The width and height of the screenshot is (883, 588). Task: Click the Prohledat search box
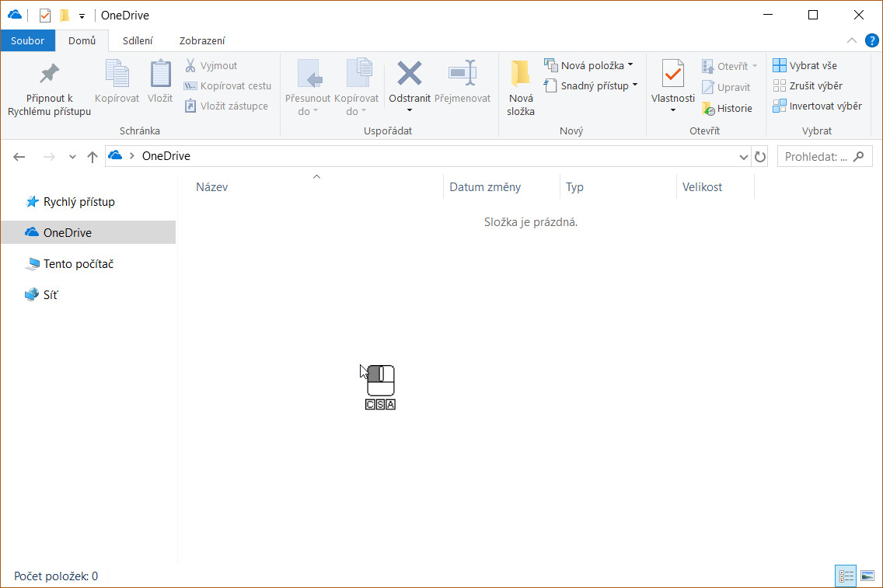point(825,156)
